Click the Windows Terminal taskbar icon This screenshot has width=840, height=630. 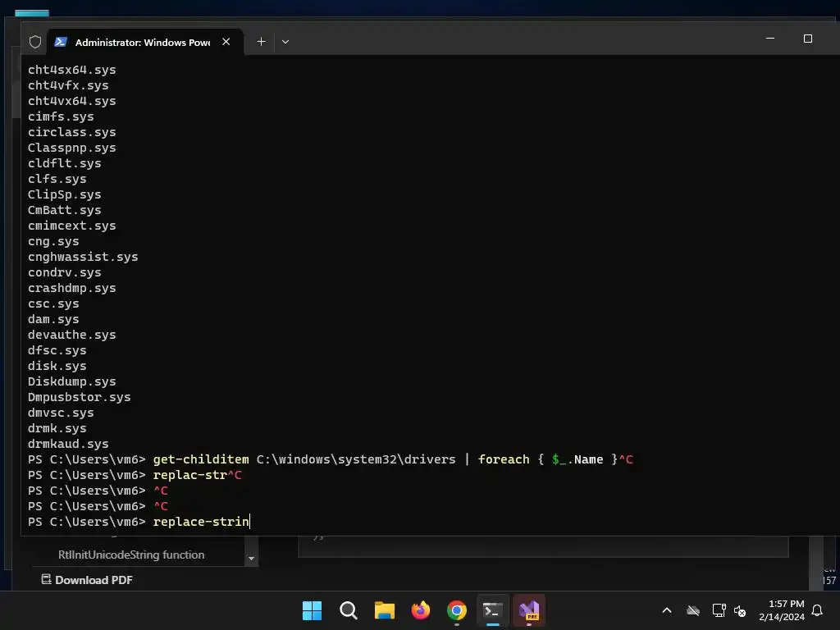pos(492,610)
